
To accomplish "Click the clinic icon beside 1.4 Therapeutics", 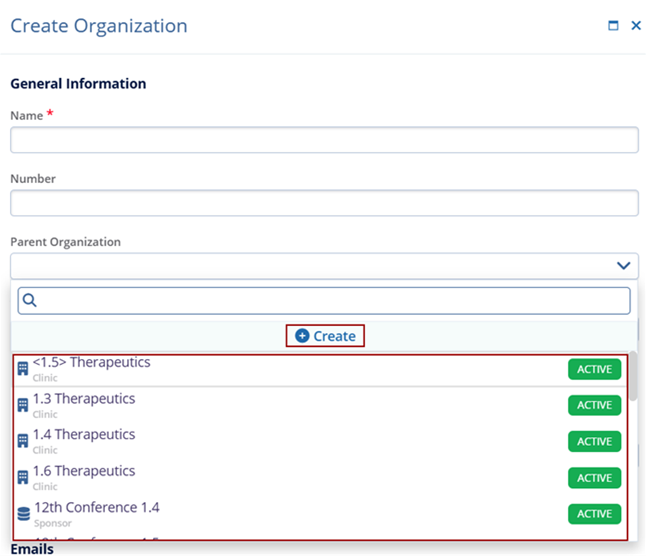I will click(23, 441).
